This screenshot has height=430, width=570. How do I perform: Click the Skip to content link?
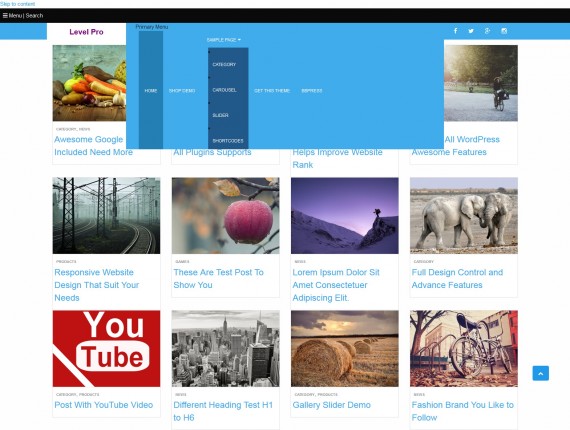point(17,4)
